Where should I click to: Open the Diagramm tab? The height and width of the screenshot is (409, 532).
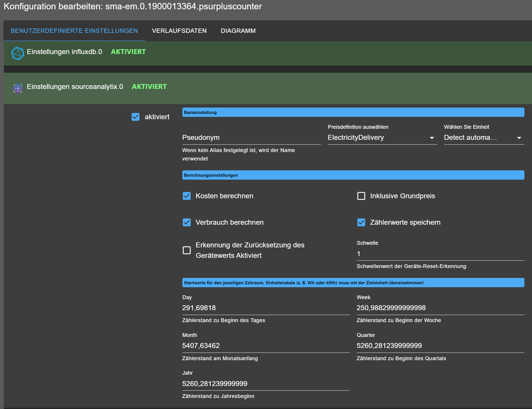[x=238, y=31]
